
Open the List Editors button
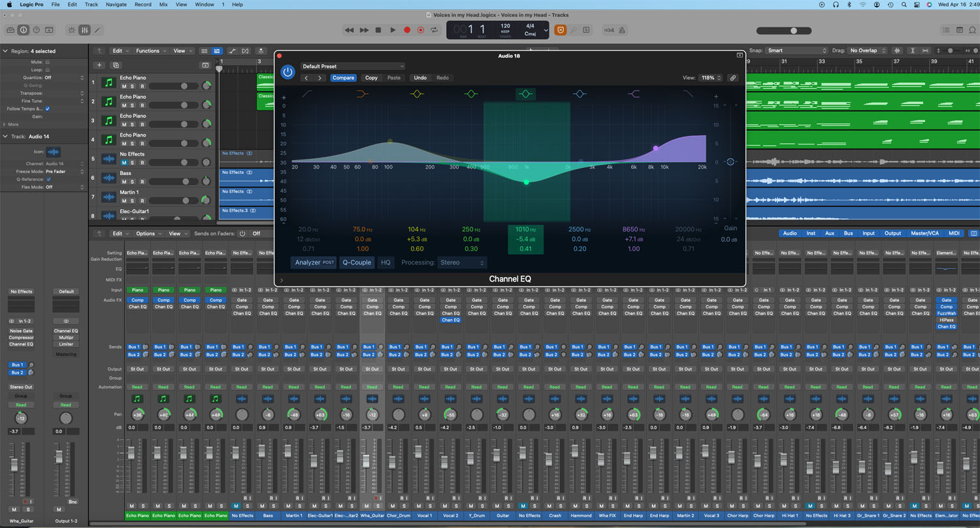(x=946, y=30)
